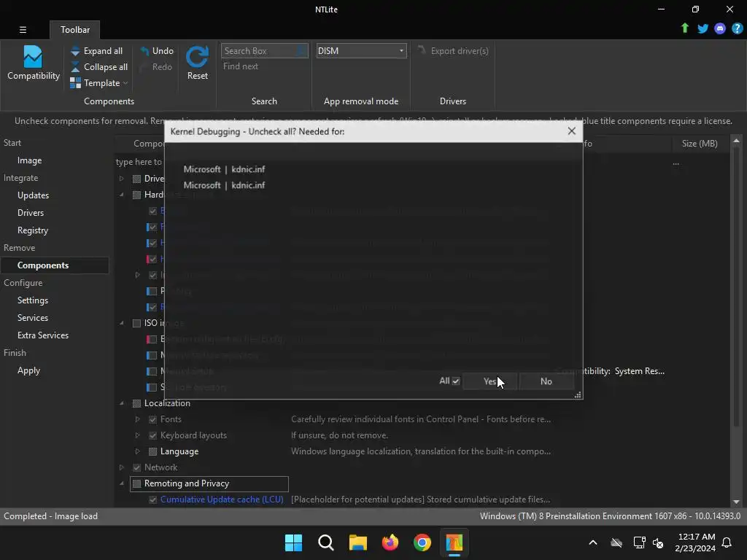
Task: Toggle the All checkbox in dialog
Action: tap(456, 381)
